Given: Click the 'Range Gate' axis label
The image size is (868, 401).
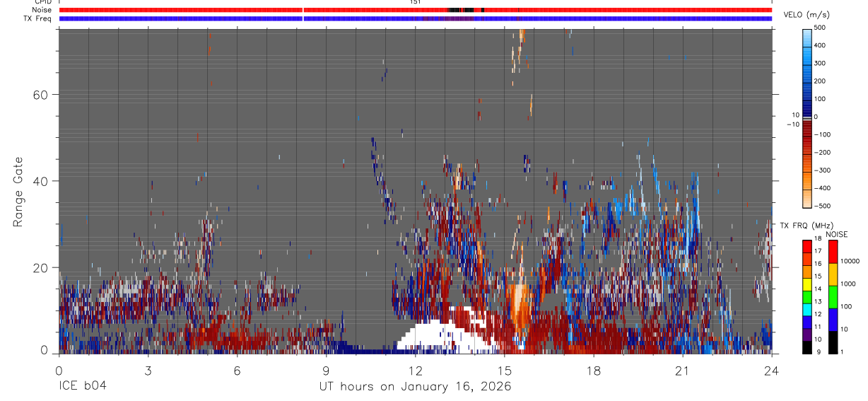Looking at the screenshot, I should (19, 192).
